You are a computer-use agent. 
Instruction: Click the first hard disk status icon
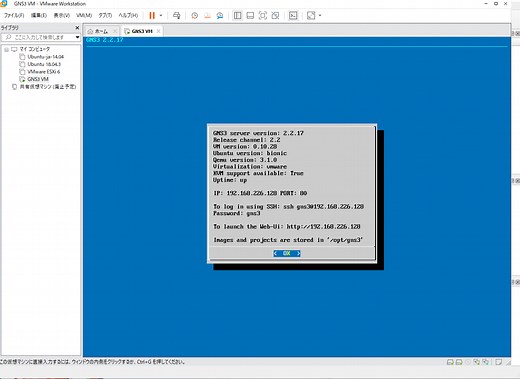[x=450, y=362]
